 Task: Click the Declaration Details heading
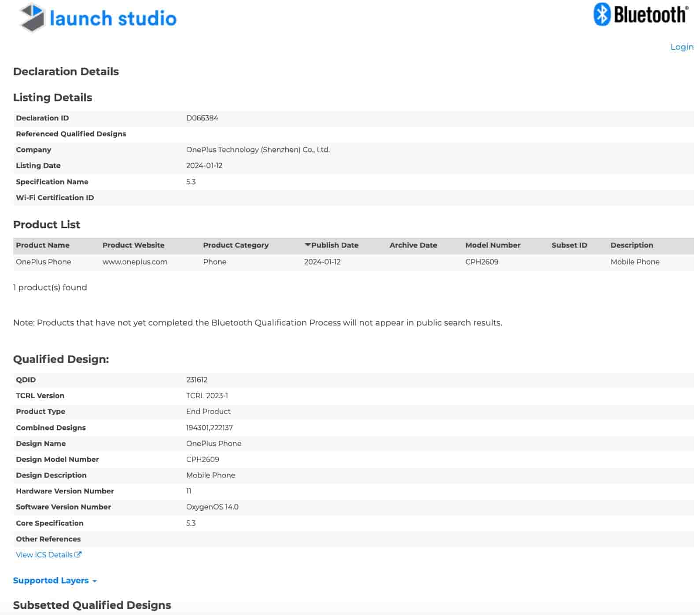click(x=66, y=71)
